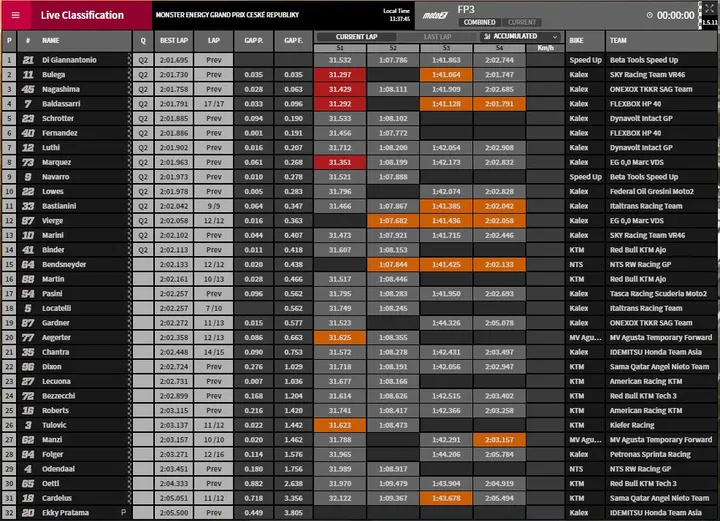Viewport: 720px width, 521px height.
Task: Click the Monster Energy Grand Prix event title
Action: (227, 15)
